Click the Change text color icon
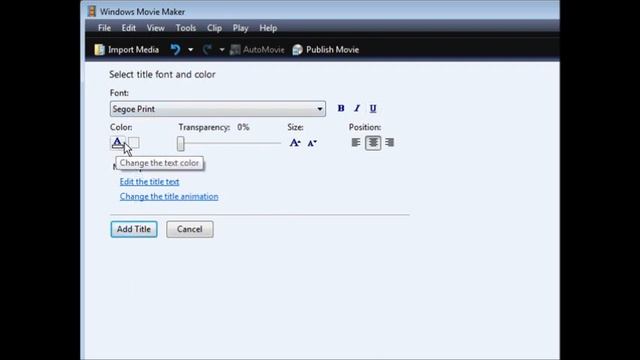The width and height of the screenshot is (640, 360). [118, 142]
